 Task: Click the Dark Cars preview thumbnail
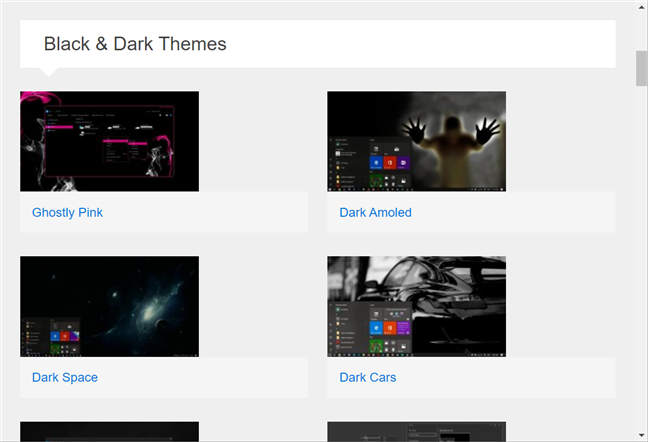[417, 307]
